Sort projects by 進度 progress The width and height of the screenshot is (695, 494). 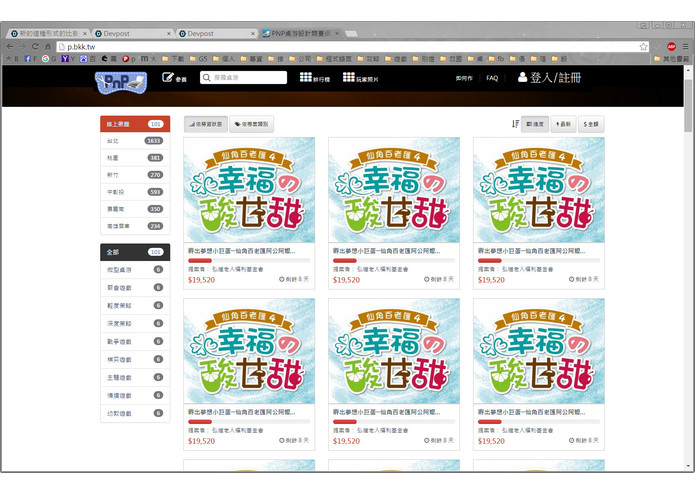[535, 124]
